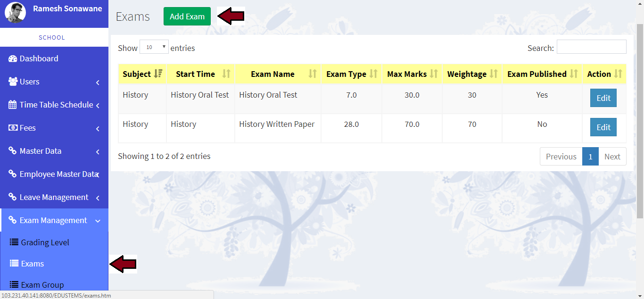Click the Users group icon in sidebar
Viewport: 644px width, 299px height.
pos(13,82)
